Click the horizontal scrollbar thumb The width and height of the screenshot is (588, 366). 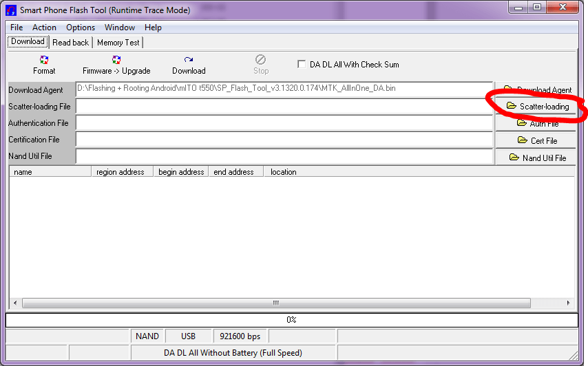pos(276,303)
